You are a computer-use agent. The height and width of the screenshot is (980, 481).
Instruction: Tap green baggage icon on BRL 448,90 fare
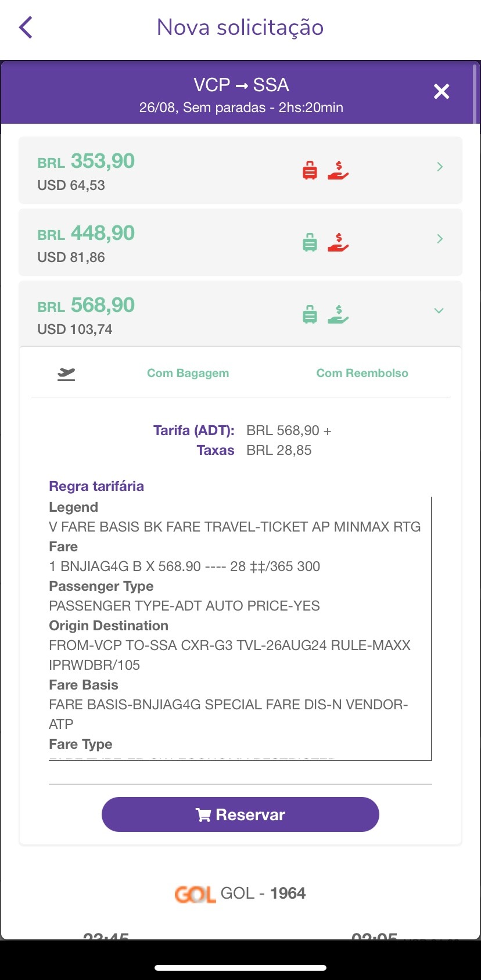point(310,242)
